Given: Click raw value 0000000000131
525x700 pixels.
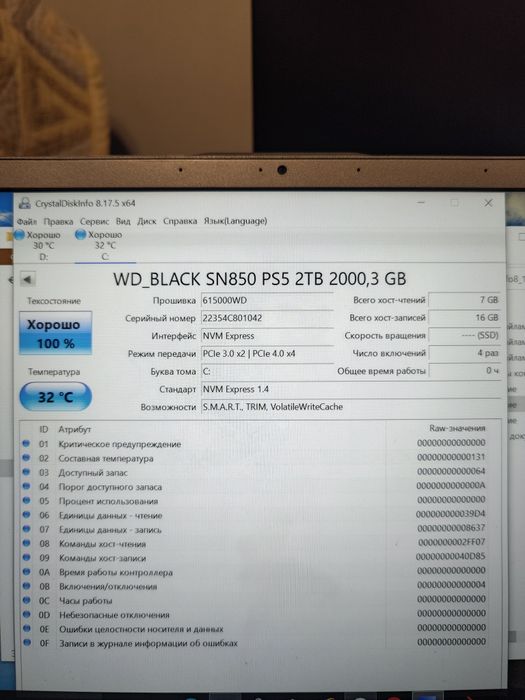Looking at the screenshot, I should tap(451, 457).
